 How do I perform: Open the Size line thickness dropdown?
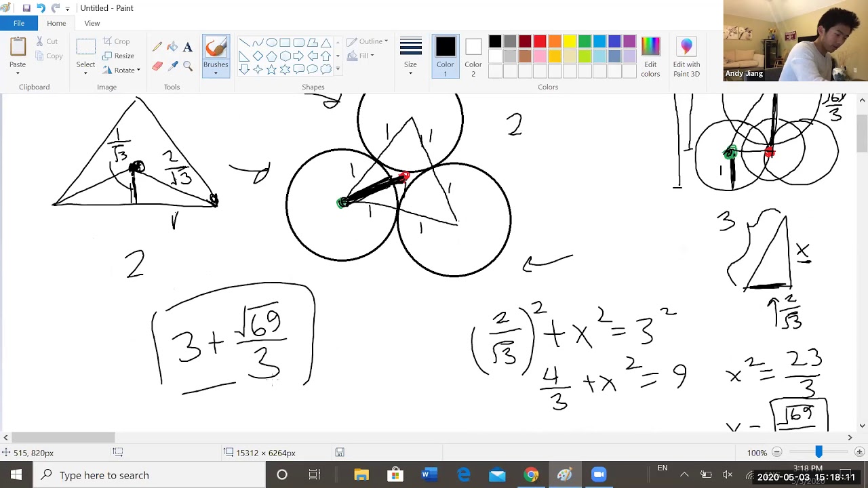click(410, 57)
